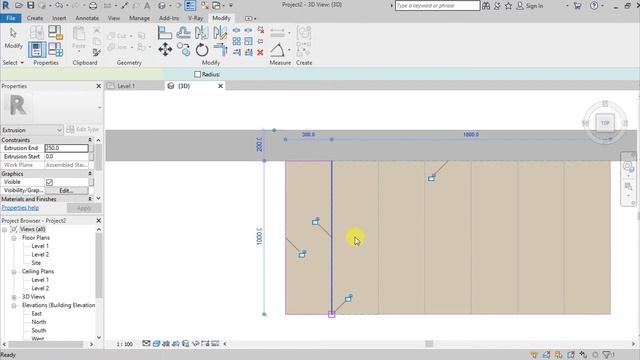This screenshot has width=640, height=360.
Task: Select the Trim/Extend to Corner tool
Action: tap(220, 50)
